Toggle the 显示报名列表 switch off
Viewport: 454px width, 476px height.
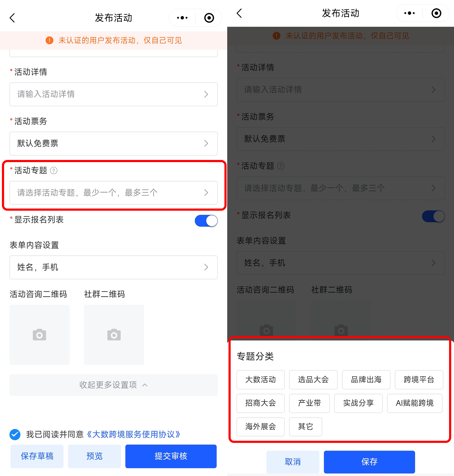tap(206, 221)
